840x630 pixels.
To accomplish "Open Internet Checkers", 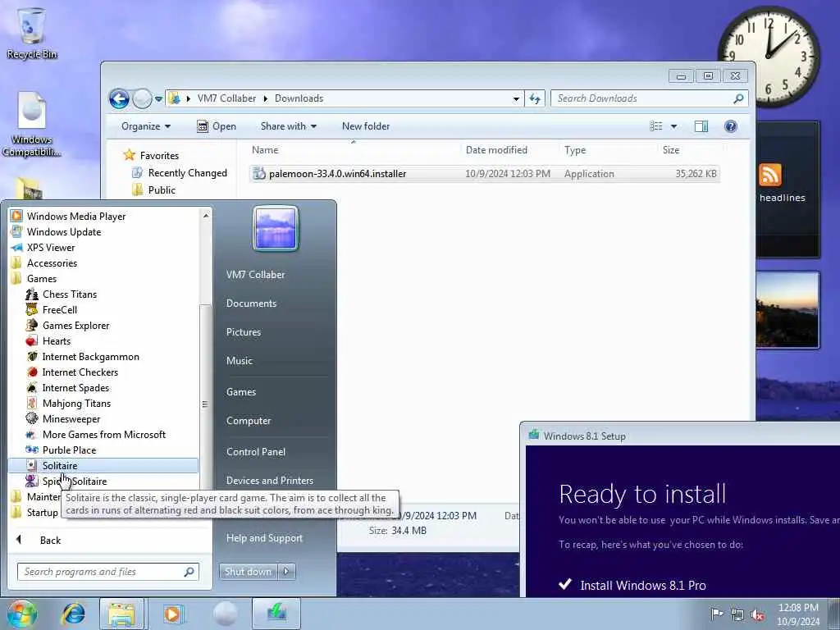I will coord(80,372).
